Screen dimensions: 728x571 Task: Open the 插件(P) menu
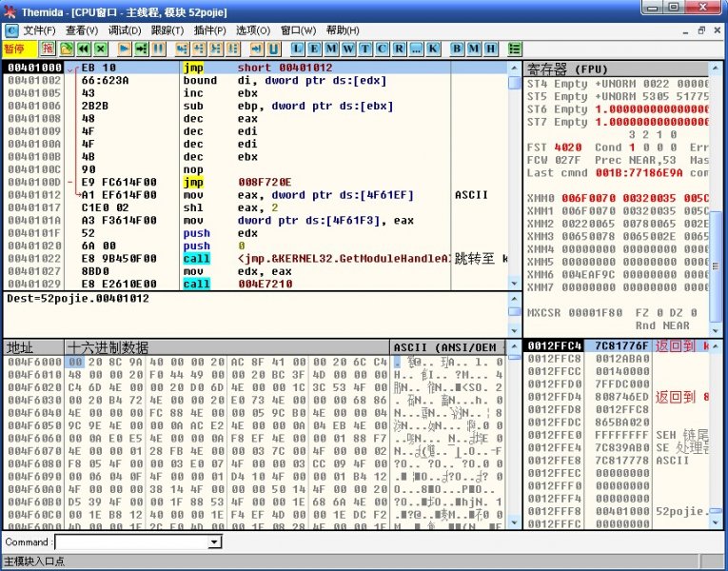[x=210, y=30]
